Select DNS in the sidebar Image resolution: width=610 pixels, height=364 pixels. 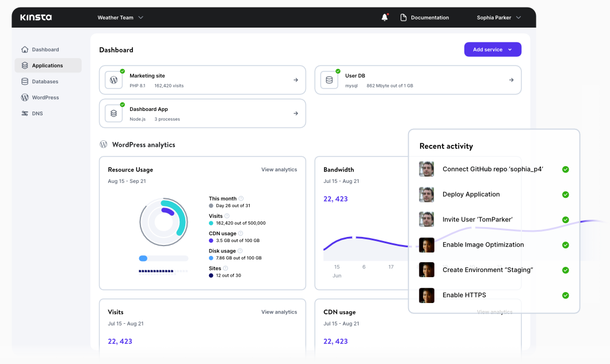point(37,113)
